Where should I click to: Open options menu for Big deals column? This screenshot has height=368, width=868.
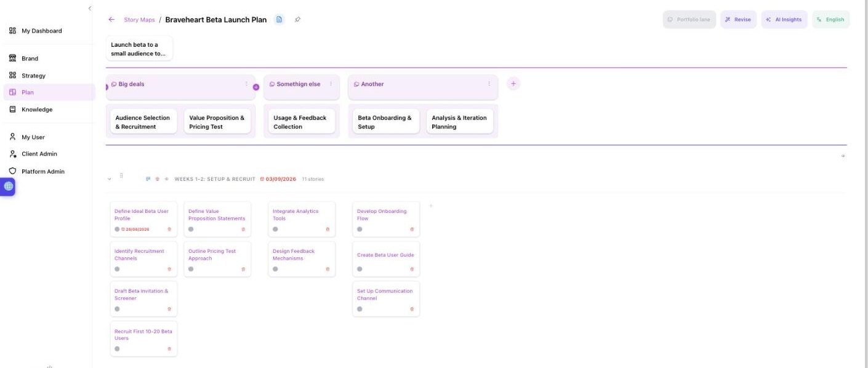click(x=246, y=84)
